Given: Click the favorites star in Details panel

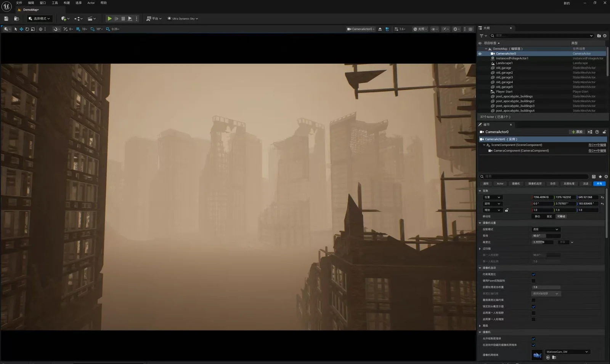Looking at the screenshot, I should [x=600, y=177].
